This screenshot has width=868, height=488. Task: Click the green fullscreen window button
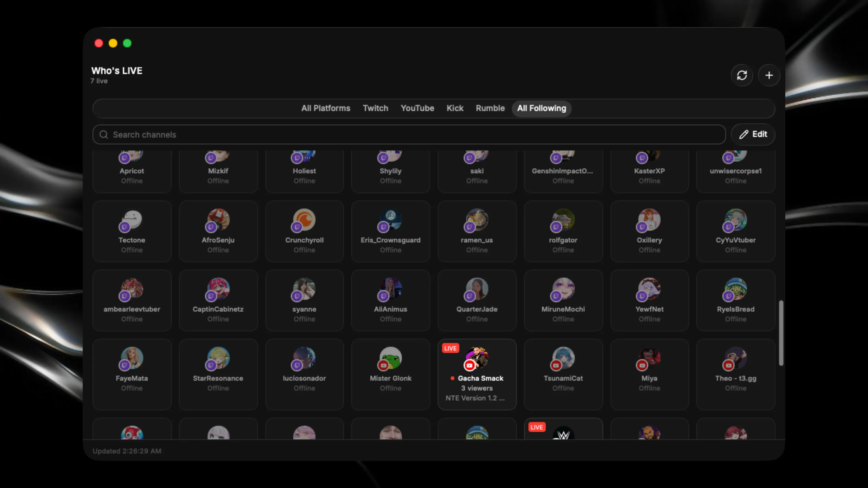[127, 43]
